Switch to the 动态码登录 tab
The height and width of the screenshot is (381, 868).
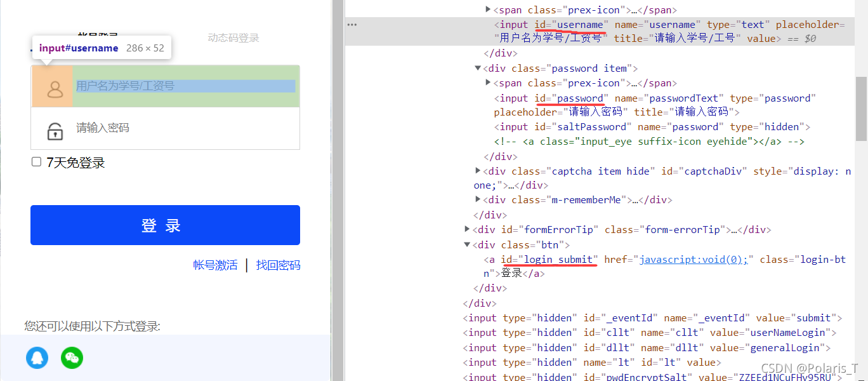click(x=233, y=38)
